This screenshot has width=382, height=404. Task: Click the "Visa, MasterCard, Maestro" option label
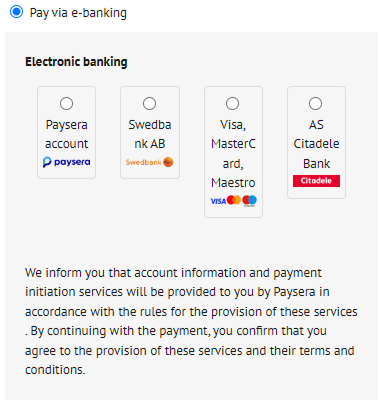[233, 154]
